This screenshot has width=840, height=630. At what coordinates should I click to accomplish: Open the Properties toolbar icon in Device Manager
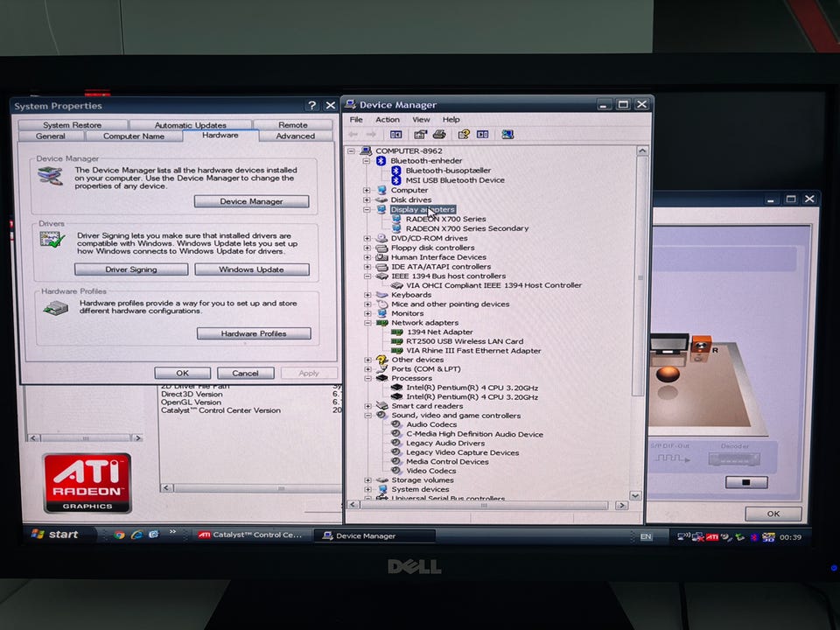coord(421,135)
